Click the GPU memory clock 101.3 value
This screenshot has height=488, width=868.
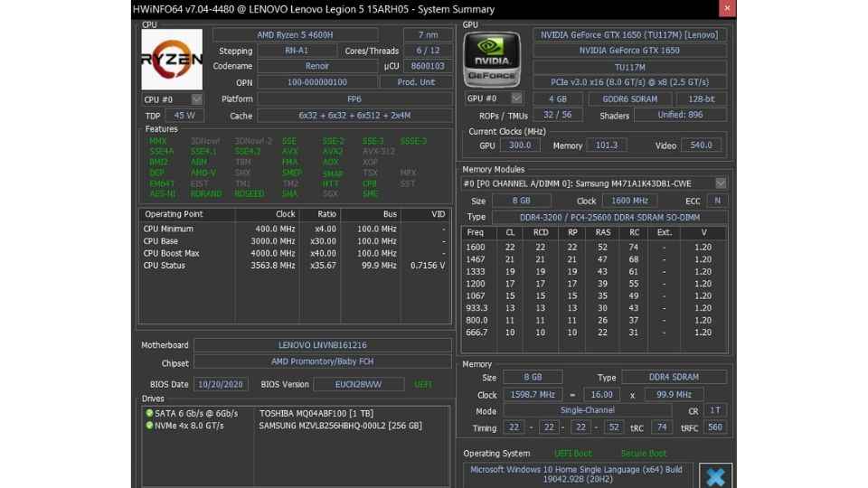pos(606,145)
